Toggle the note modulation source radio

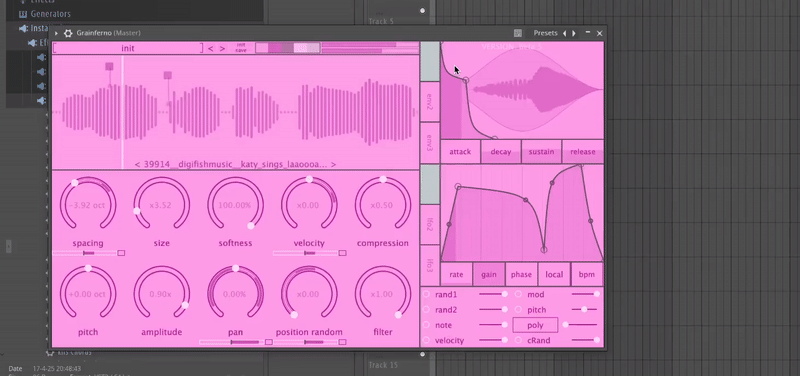coord(426,325)
